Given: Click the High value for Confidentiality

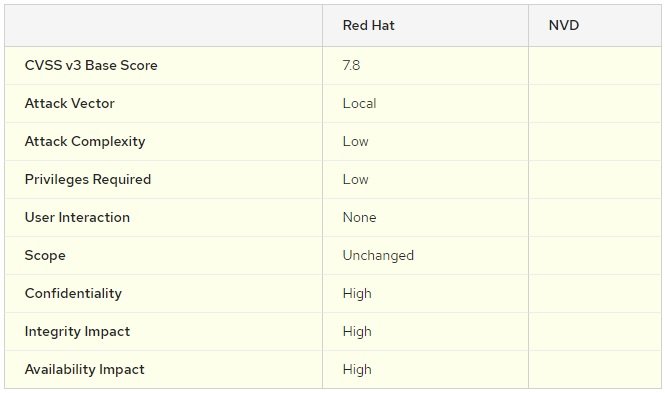Looking at the screenshot, I should coord(357,293).
